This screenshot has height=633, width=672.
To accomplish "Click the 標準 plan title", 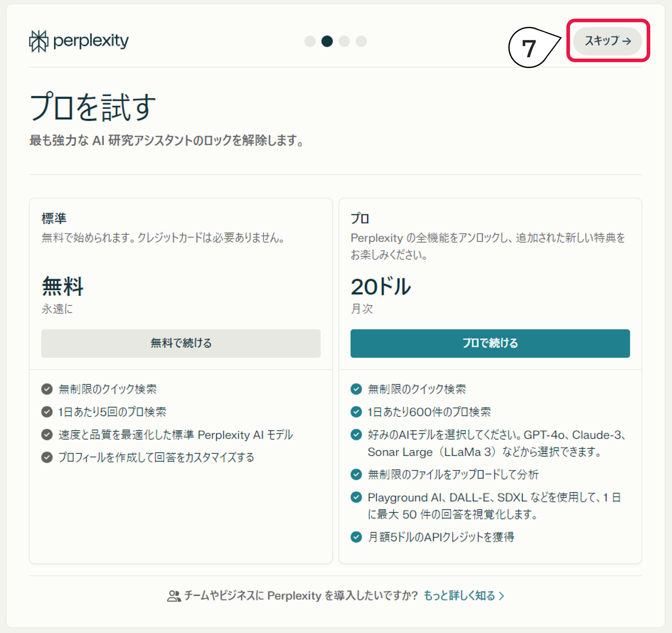I will [x=54, y=218].
